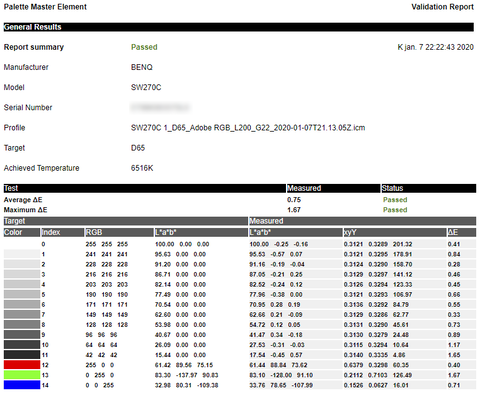This screenshot has width=480, height=393.
Task: Click the measured L*a*b* value 83.10 in row 13
Action: [x=257, y=375]
